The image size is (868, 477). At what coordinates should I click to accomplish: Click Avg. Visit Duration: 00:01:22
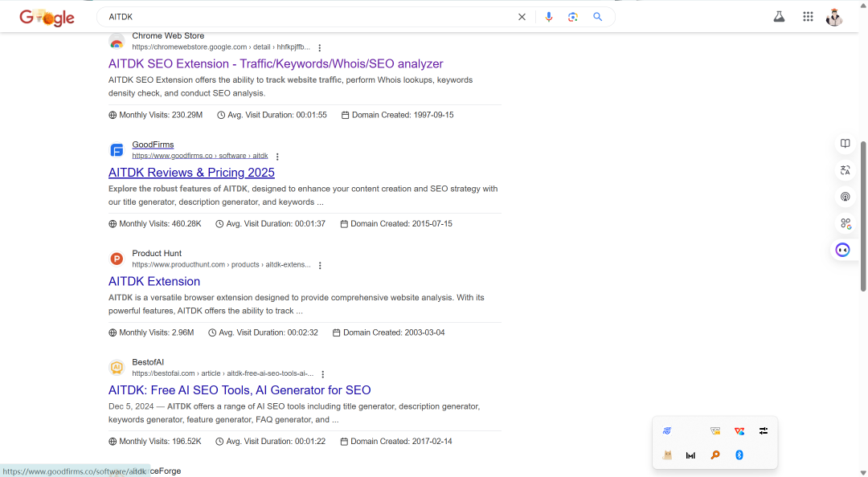tap(270, 442)
